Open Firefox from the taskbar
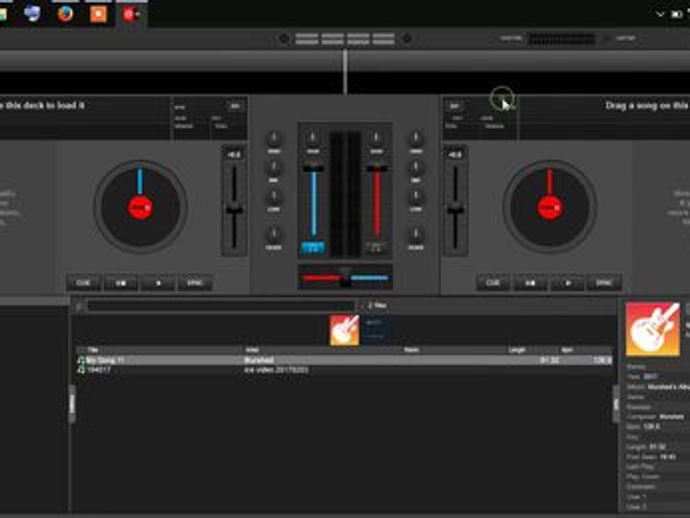690x518 pixels. (x=65, y=14)
